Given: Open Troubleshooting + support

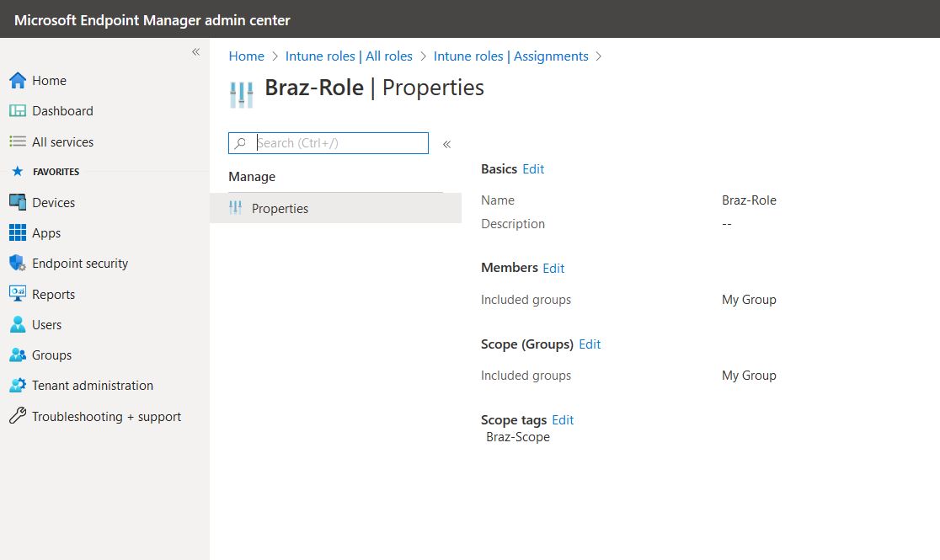Looking at the screenshot, I should [18, 416].
